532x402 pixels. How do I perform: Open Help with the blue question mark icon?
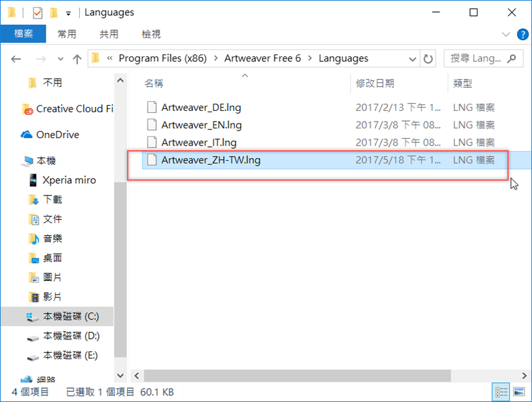(x=523, y=35)
